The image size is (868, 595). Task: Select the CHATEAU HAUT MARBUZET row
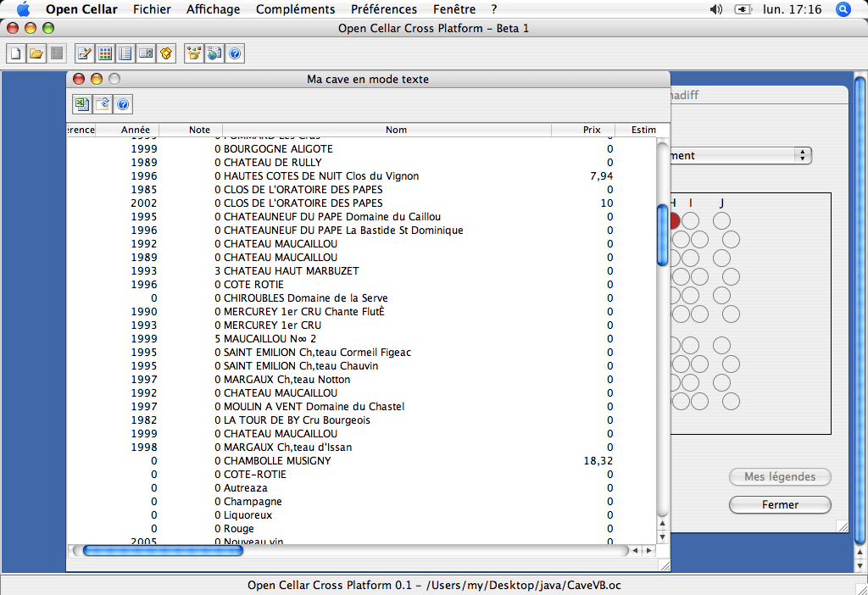tap(361, 271)
